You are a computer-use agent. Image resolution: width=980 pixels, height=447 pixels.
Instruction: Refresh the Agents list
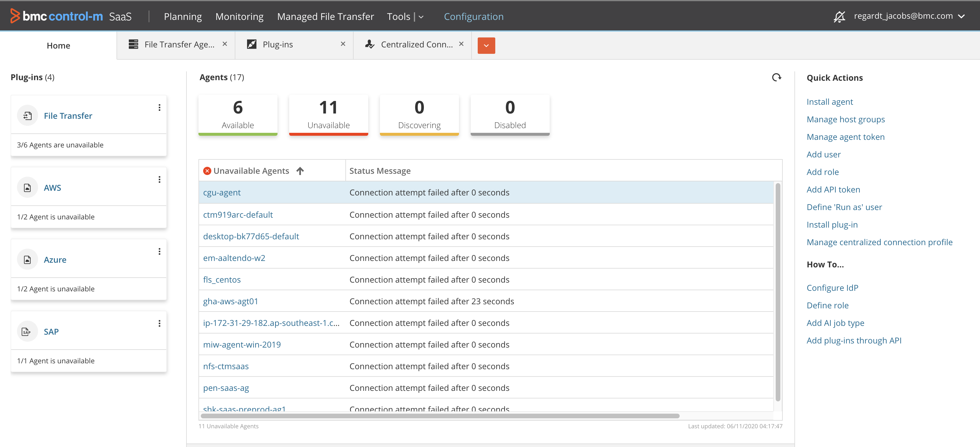pos(777,77)
